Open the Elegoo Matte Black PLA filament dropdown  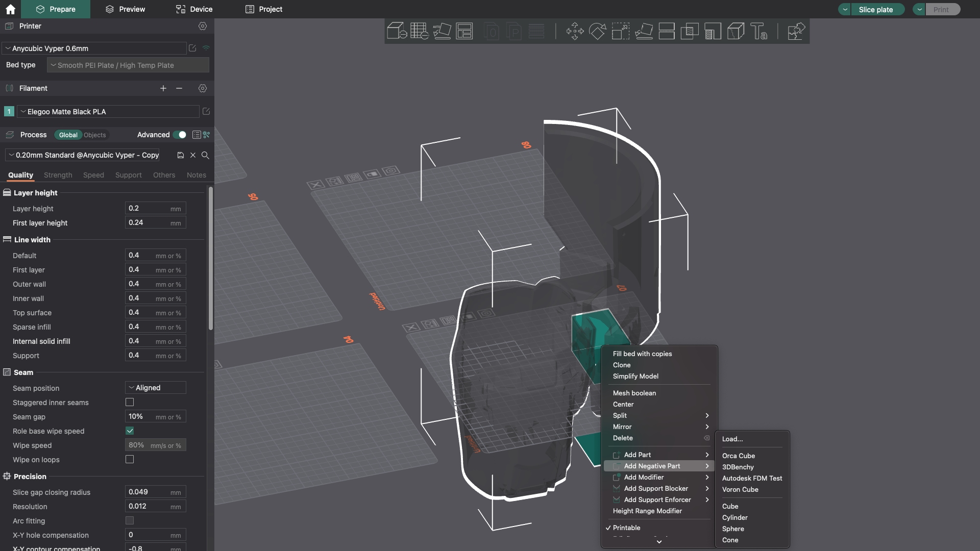click(108, 112)
